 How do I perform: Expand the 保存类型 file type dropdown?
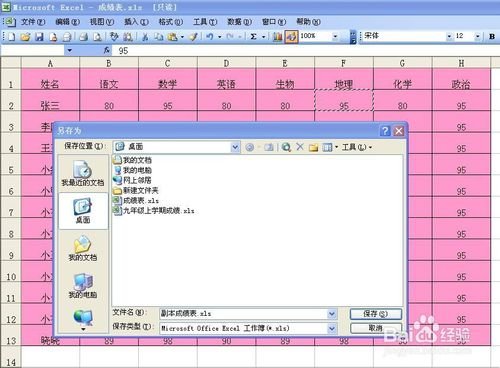332,328
